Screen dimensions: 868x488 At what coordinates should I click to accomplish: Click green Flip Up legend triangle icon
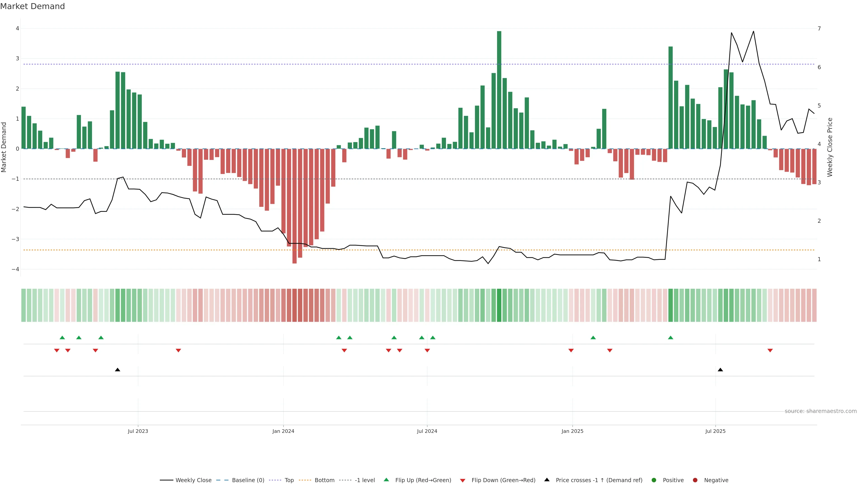click(x=386, y=480)
